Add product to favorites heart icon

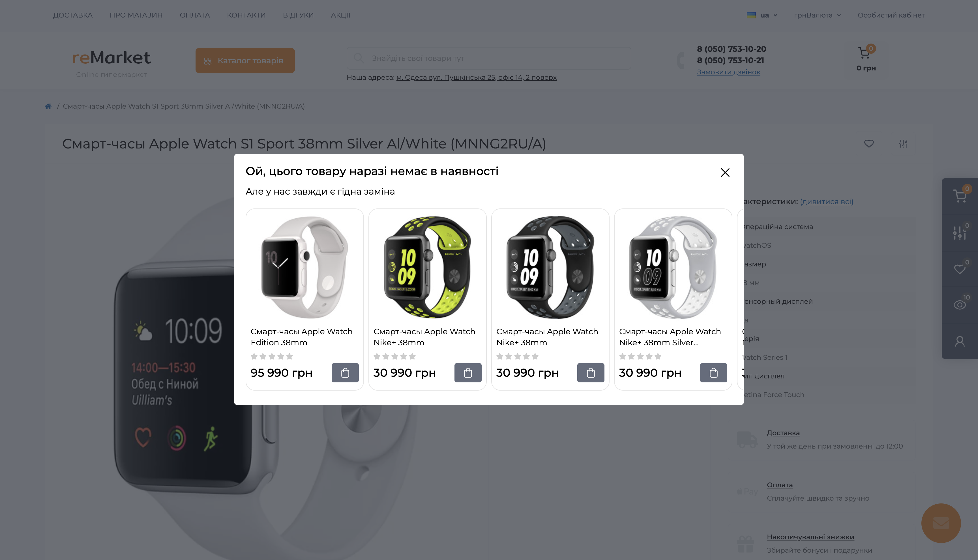coord(869,143)
